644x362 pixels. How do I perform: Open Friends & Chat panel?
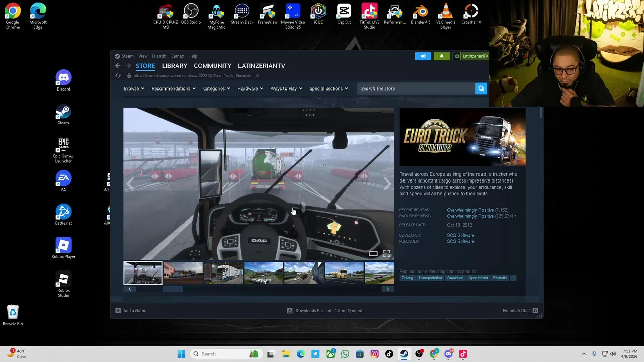(520, 311)
